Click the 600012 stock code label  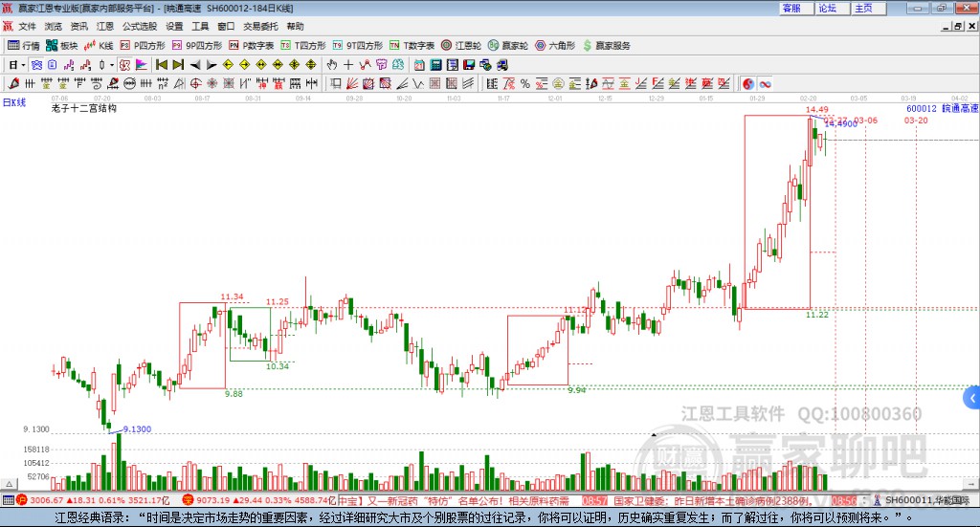[922, 108]
